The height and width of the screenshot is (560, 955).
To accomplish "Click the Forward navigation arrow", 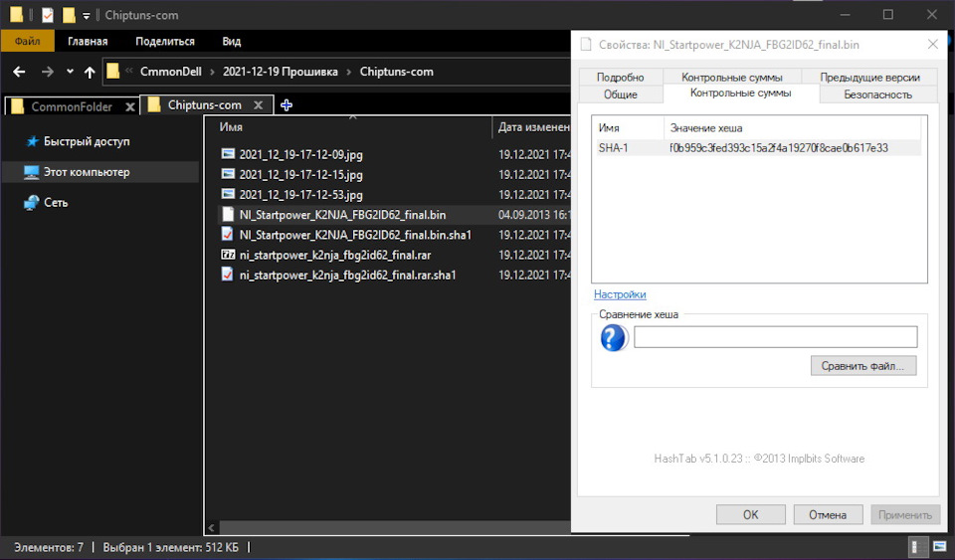I will tap(48, 72).
